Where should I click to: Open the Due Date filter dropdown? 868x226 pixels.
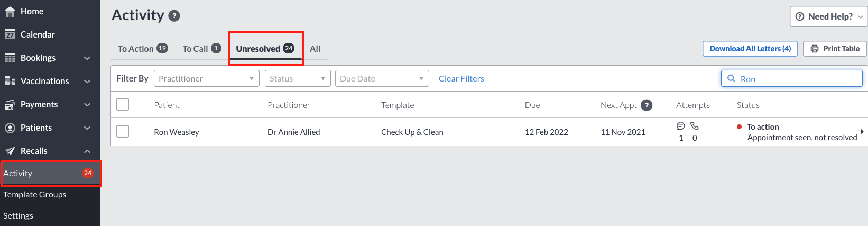point(382,78)
